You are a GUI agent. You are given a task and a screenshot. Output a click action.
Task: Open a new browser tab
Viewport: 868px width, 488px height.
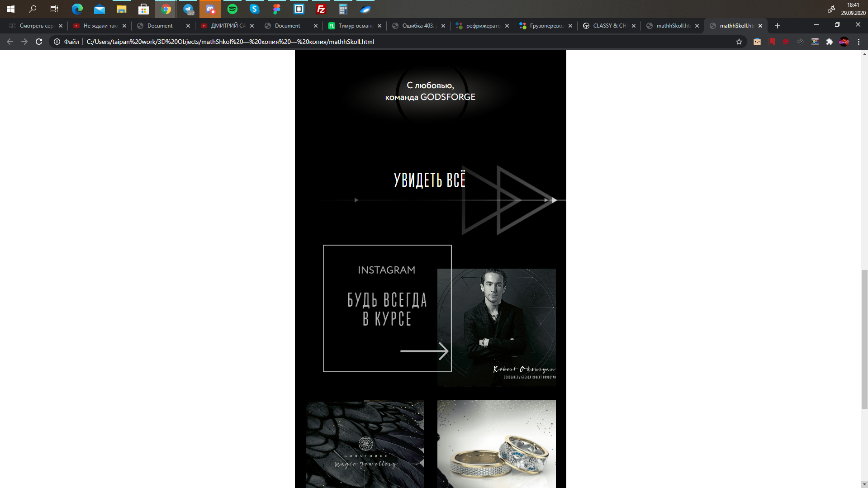click(777, 26)
